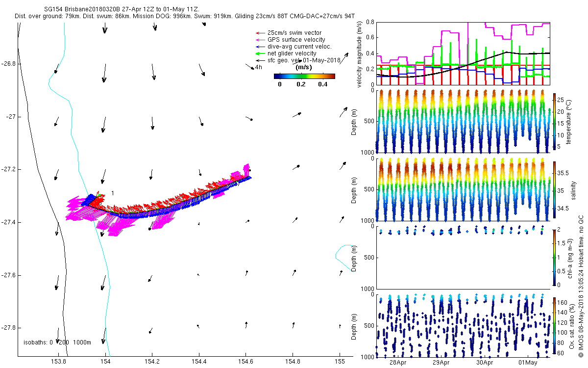Select the 'sfc geo. vel 01-May-2018' legend label
588x368 pixels.
[x=304, y=60]
